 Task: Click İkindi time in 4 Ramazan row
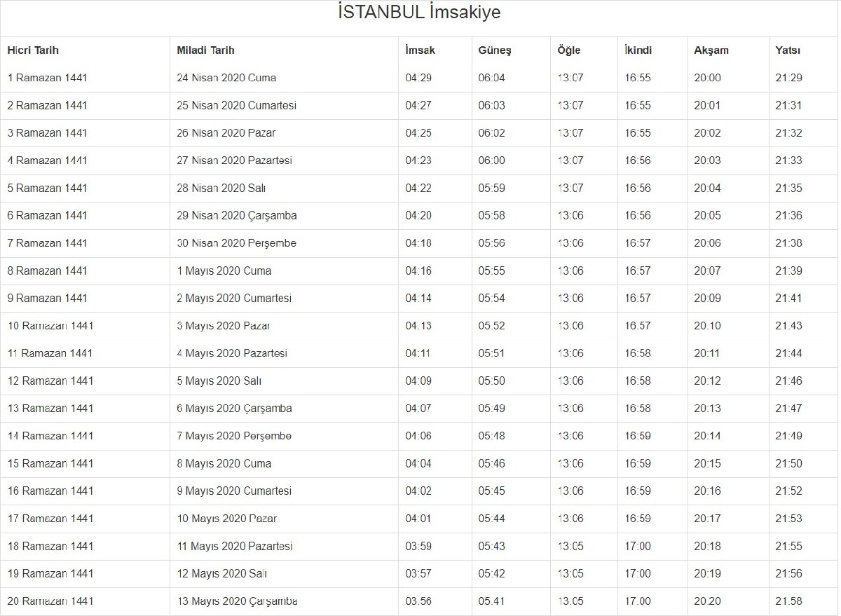click(x=638, y=160)
